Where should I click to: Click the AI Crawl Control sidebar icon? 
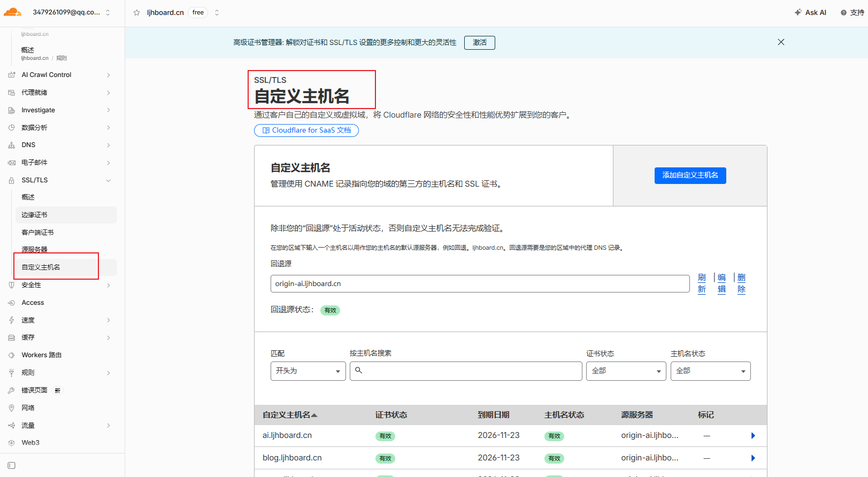tap(12, 75)
